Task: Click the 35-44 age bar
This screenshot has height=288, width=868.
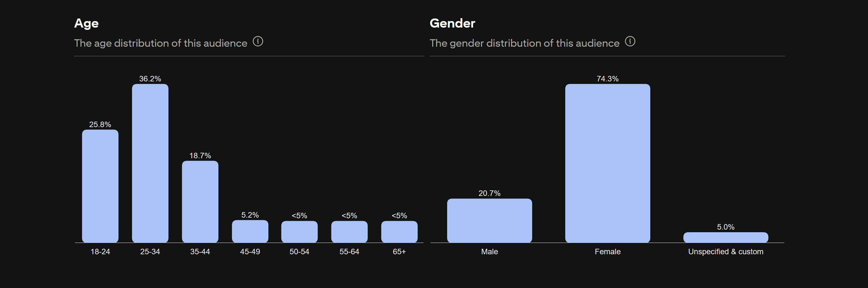Action: pos(200,201)
